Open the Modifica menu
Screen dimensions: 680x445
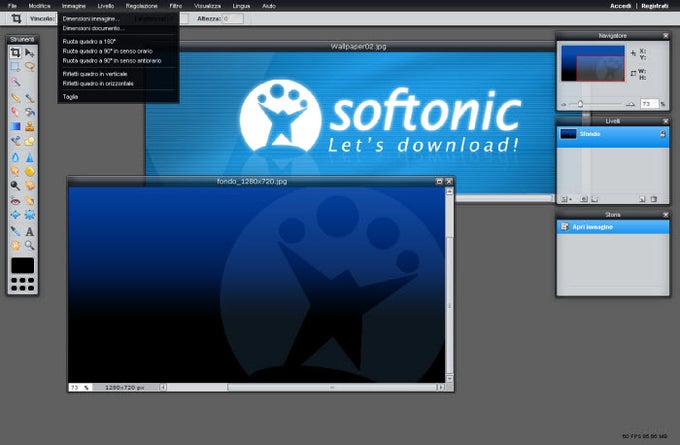(39, 6)
